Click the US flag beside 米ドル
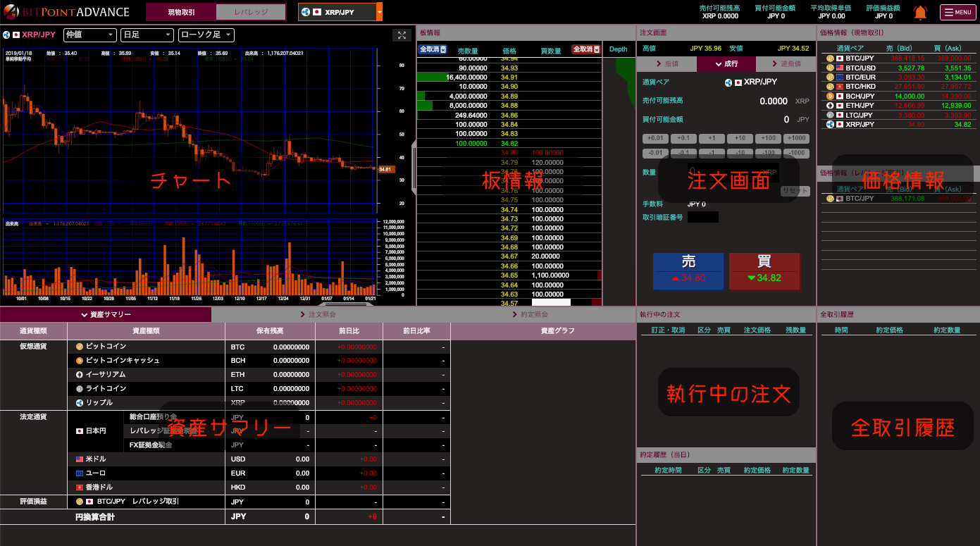Image resolution: width=980 pixels, height=546 pixels. point(80,459)
